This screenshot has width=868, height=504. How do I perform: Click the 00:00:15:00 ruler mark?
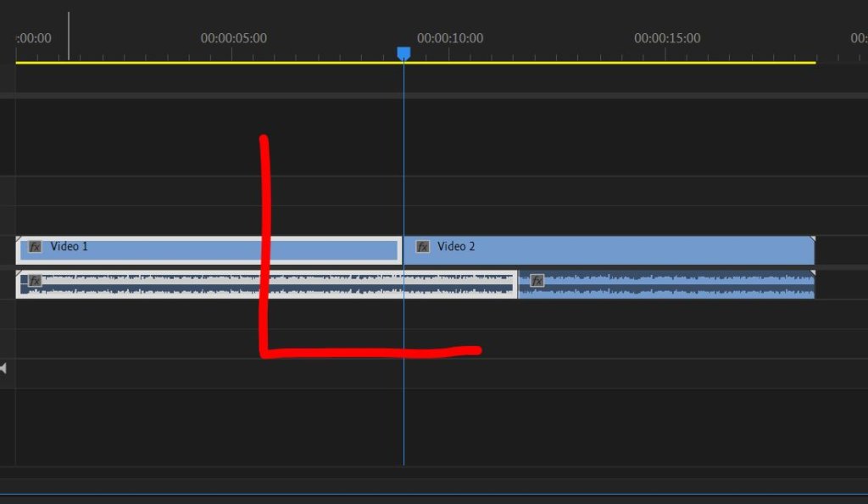coord(667,38)
